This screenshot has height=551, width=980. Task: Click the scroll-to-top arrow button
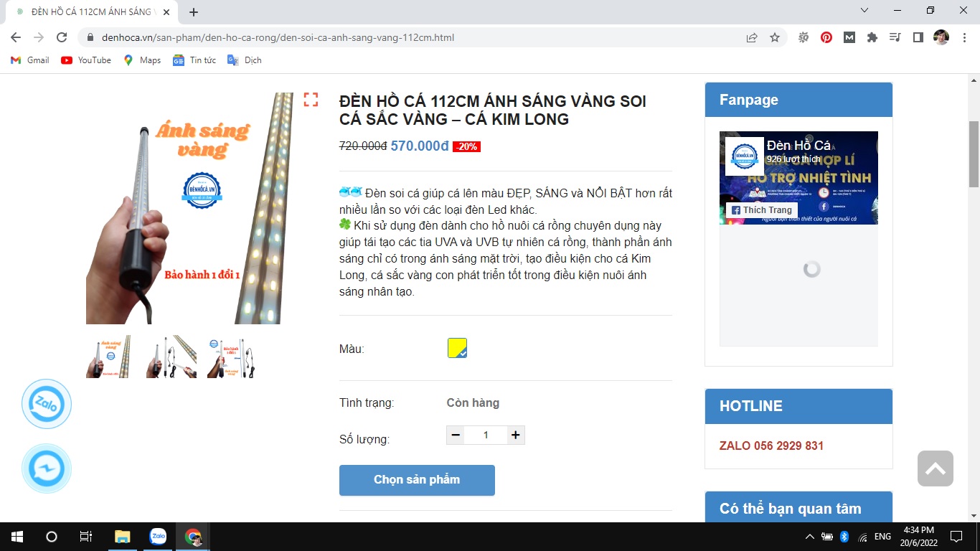click(935, 468)
